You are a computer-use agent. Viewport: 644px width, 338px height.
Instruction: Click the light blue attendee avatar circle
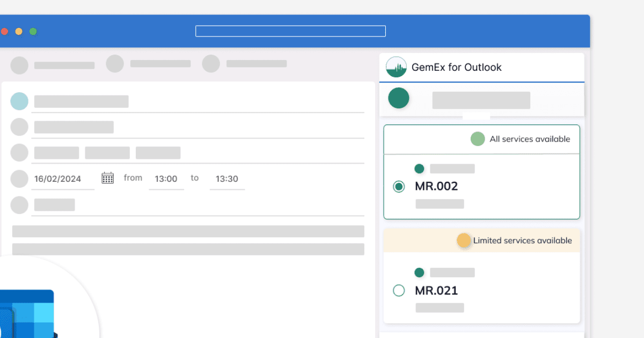coord(19,101)
